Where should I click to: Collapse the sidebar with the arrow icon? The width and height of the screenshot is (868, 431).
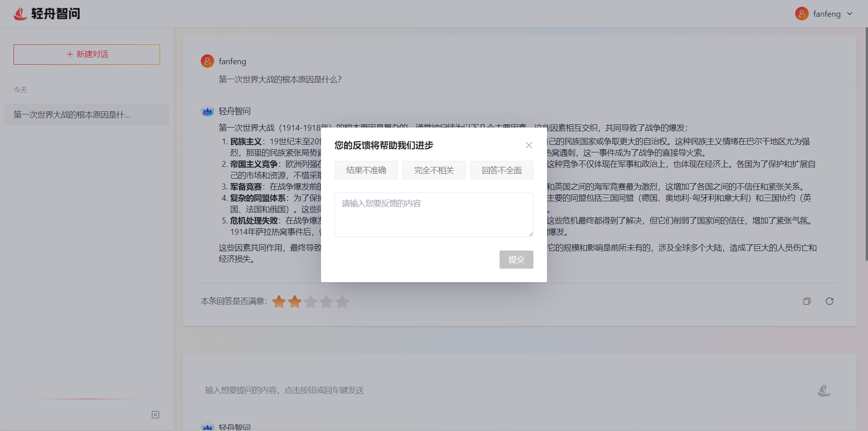[156, 415]
